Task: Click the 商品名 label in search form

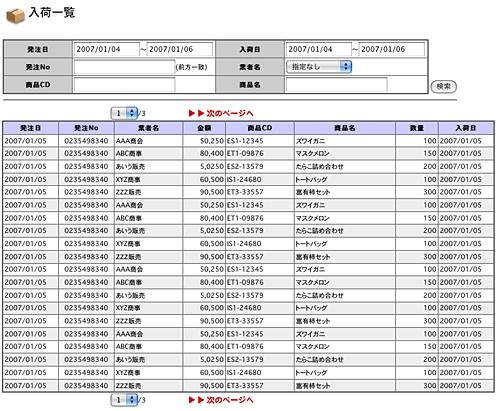Action: [250, 85]
